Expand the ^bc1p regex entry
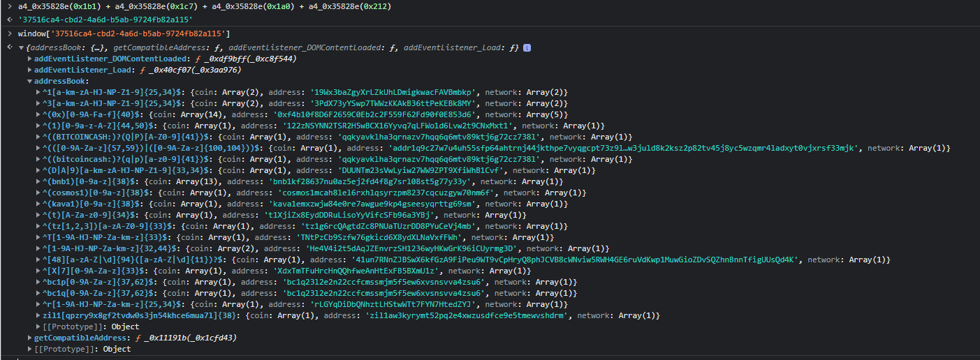 [x=38, y=282]
